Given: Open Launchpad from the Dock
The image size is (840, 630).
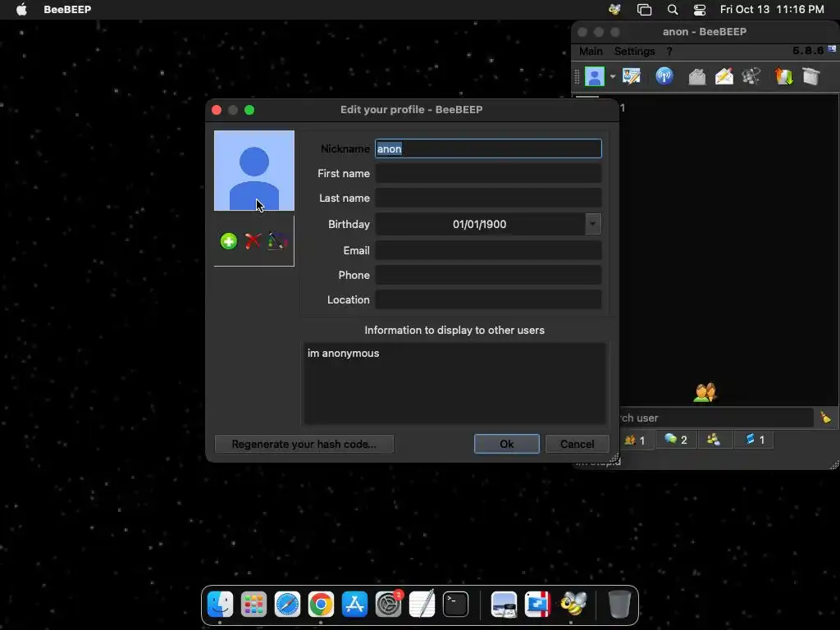Looking at the screenshot, I should tap(254, 605).
